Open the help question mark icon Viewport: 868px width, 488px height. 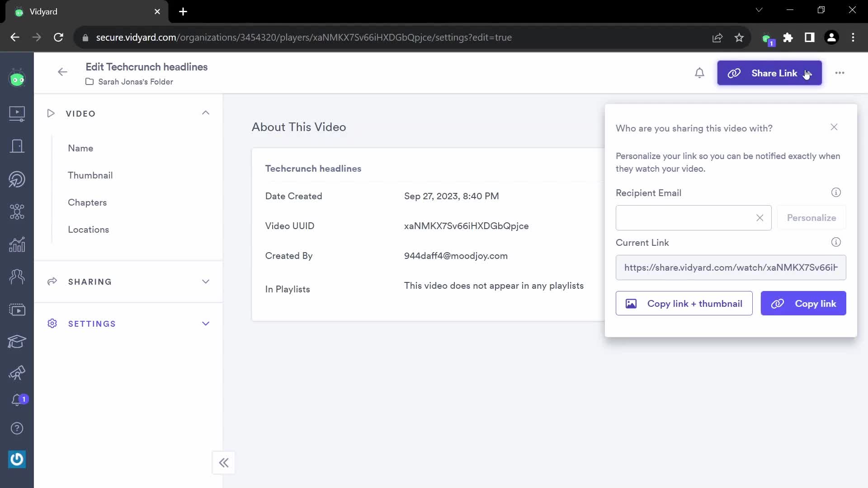[x=17, y=428]
